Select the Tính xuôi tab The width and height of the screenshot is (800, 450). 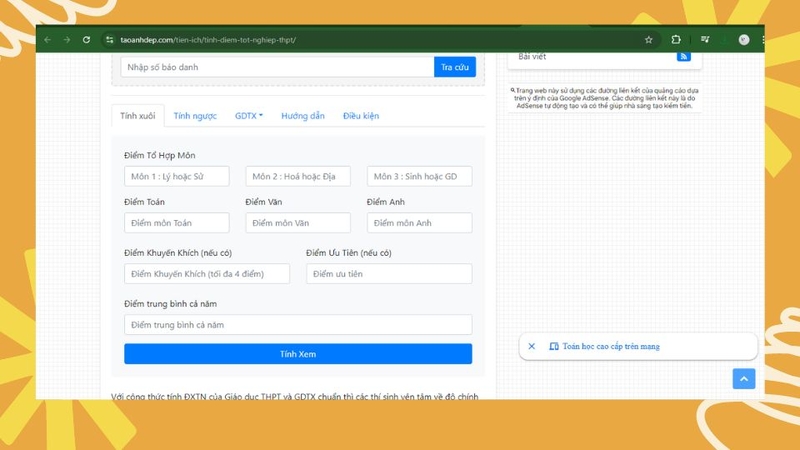[x=138, y=116]
